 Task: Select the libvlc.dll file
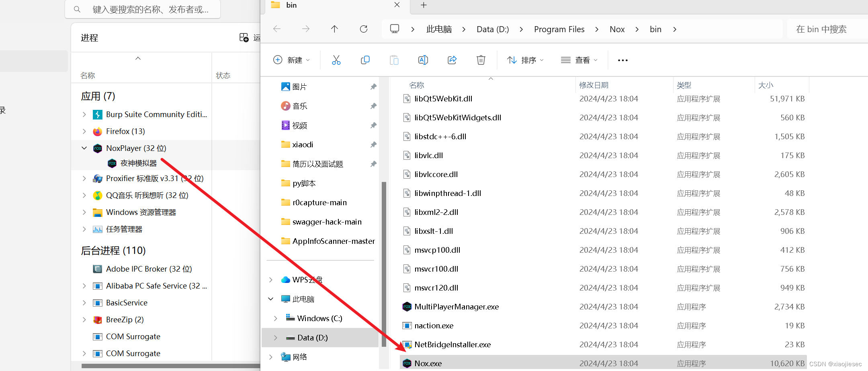tap(428, 155)
